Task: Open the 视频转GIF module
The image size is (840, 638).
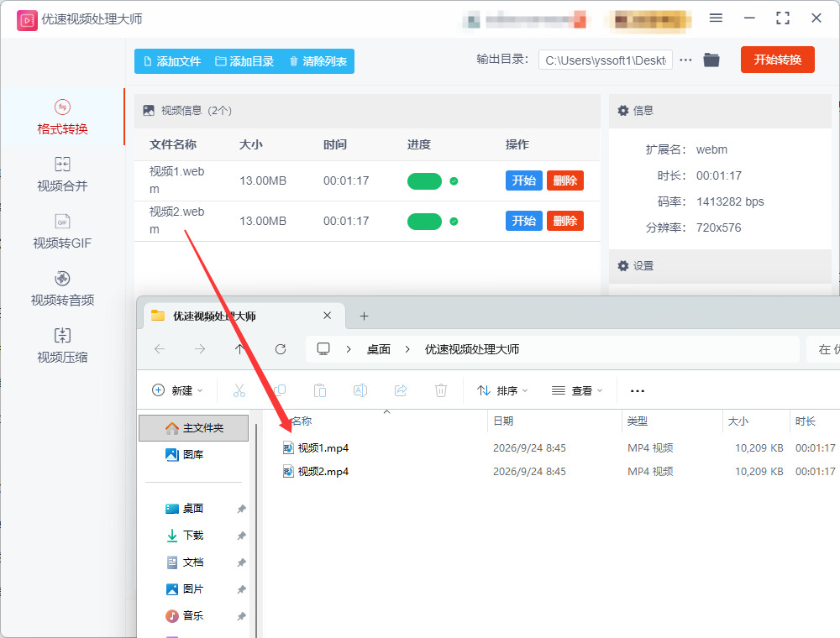Action: 62,232
